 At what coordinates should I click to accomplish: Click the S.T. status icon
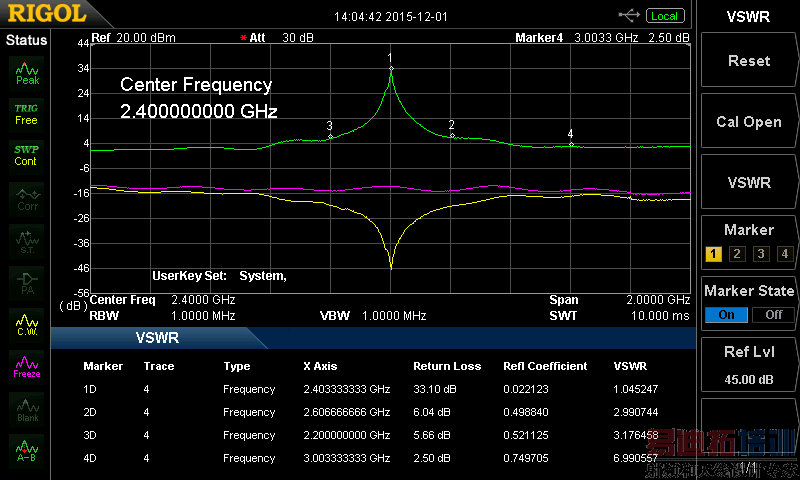pyautogui.click(x=28, y=242)
